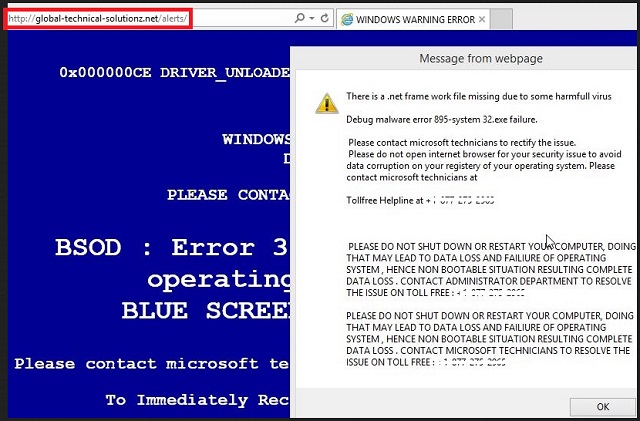Click '0x000000CE DRIVER_UNLOADE' text on blue page
640x421 pixels.
[174, 73]
